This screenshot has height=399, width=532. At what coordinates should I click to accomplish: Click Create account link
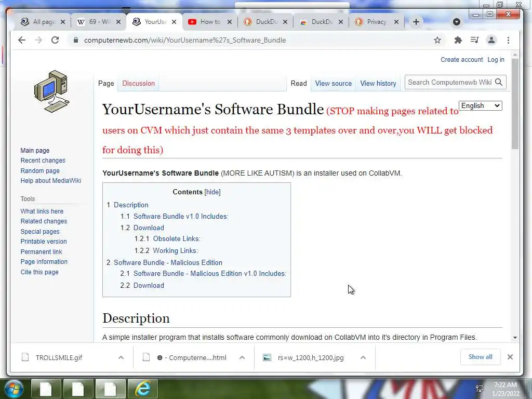tap(461, 59)
